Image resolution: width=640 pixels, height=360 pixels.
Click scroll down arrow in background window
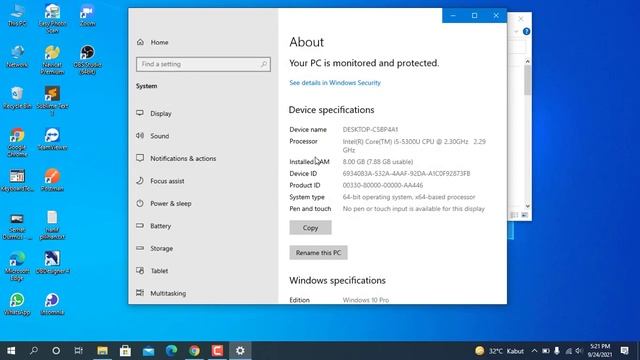point(527,206)
